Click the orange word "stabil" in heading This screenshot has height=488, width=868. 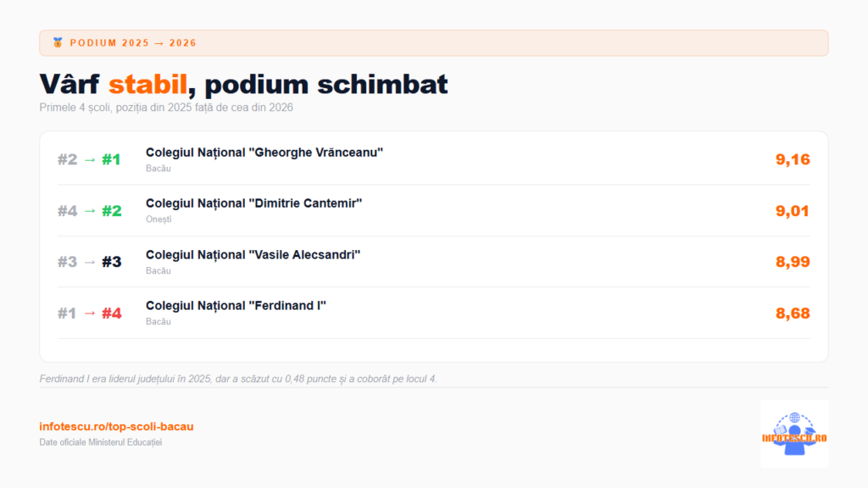[x=147, y=84]
